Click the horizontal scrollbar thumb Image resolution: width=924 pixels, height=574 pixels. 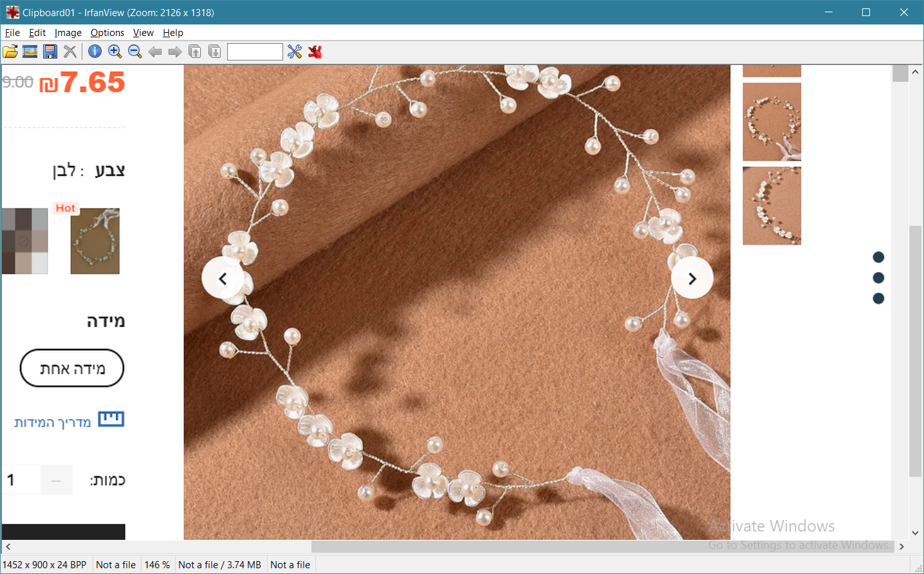[603, 546]
